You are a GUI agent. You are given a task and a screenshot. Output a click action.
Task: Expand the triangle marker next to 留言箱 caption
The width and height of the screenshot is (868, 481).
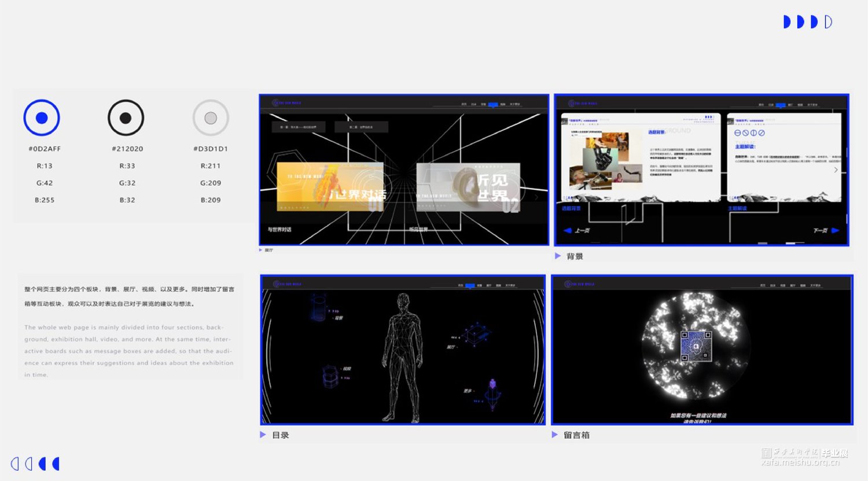555,435
